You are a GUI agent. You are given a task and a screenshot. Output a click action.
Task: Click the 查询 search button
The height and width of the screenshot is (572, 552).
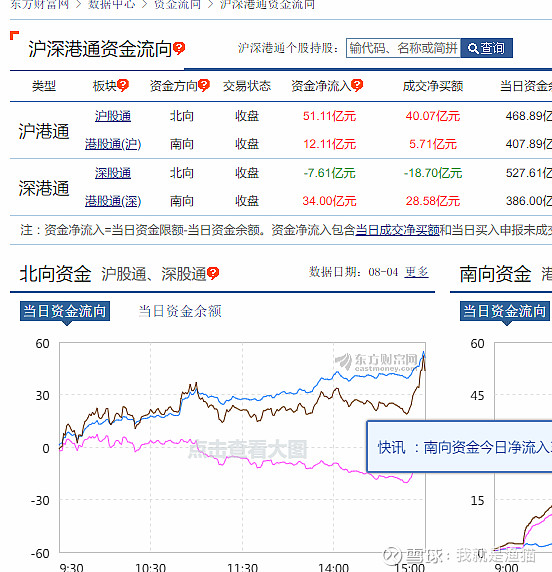(487, 48)
